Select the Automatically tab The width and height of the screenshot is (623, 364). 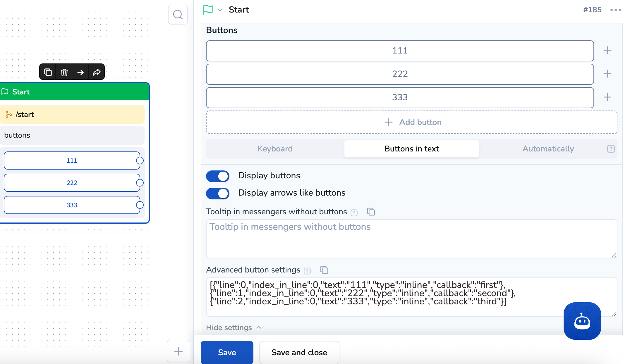point(548,149)
